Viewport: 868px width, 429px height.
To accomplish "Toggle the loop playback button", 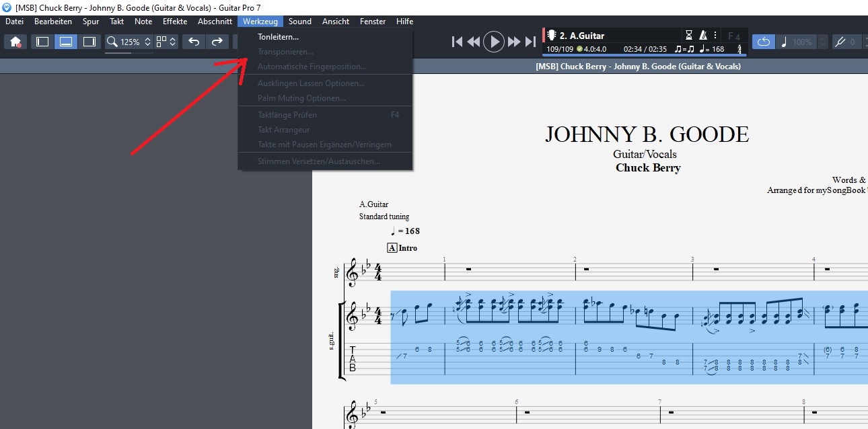I will [x=763, y=42].
